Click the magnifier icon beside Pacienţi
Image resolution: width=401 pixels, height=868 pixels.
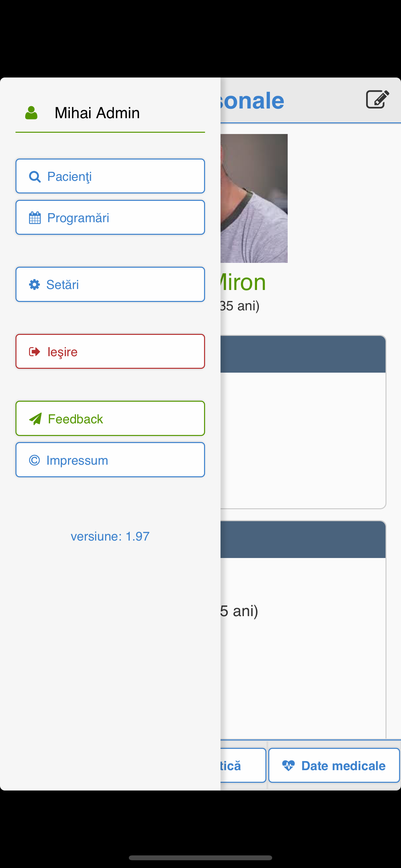(x=35, y=177)
